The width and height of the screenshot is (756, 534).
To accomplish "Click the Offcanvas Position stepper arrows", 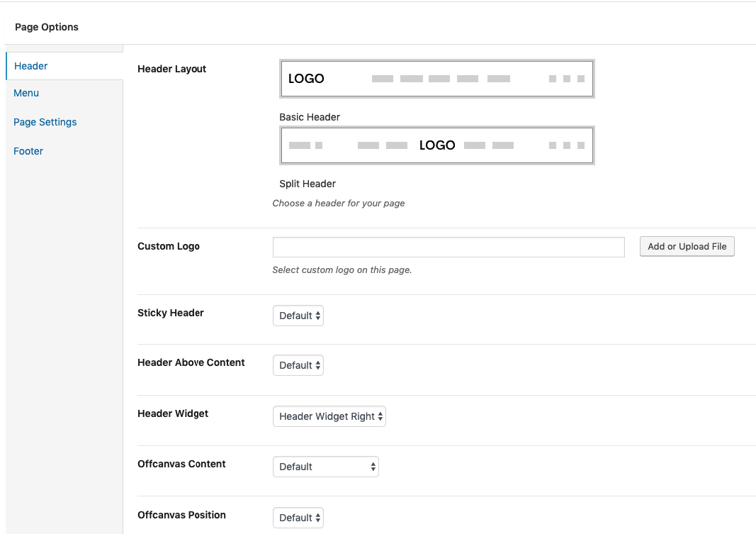I will coord(317,517).
